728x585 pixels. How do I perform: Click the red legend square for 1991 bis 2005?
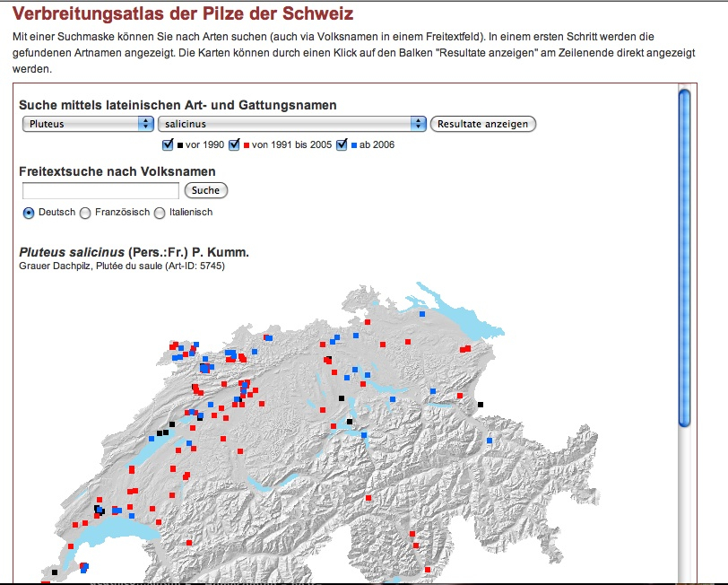pos(247,145)
